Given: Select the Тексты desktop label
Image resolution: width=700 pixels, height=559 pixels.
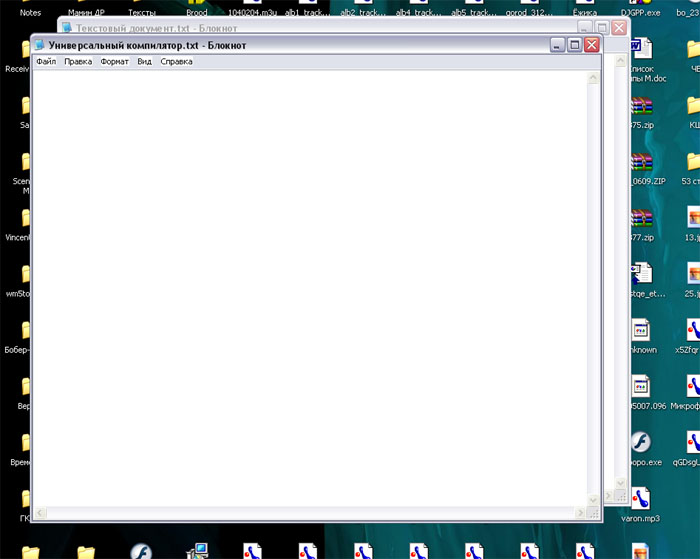Looking at the screenshot, I should (x=142, y=13).
